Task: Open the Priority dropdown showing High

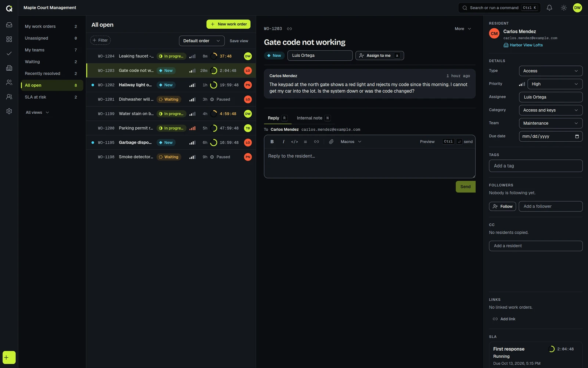Action: point(555,84)
